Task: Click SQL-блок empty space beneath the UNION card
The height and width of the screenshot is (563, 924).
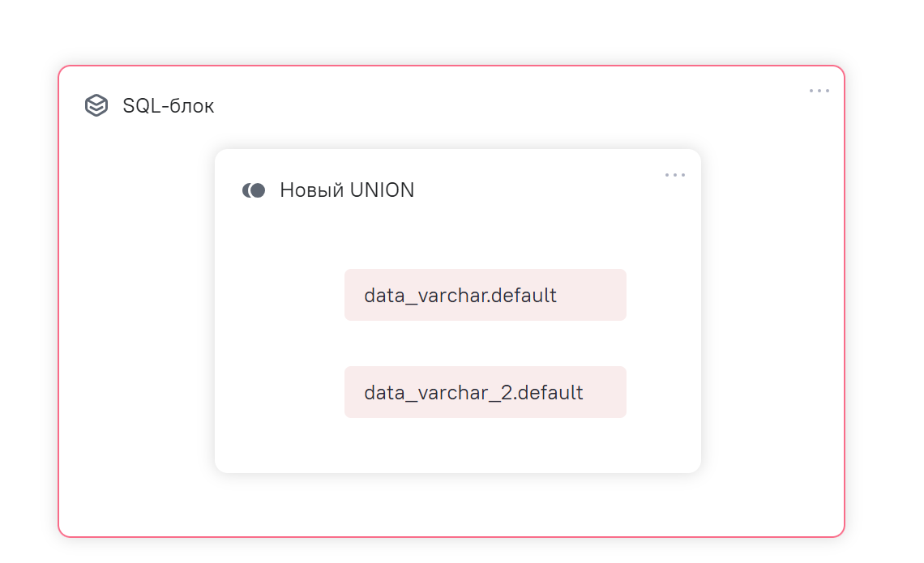Action: click(x=458, y=504)
